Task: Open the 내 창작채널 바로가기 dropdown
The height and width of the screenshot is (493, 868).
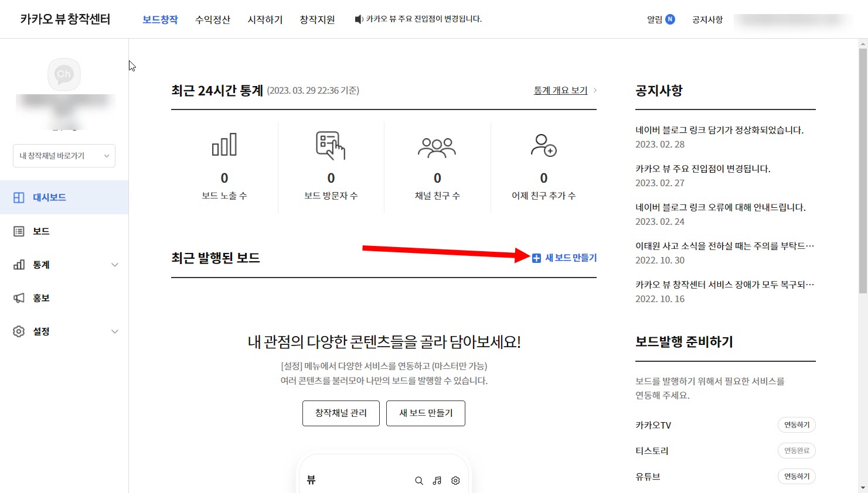Action: click(64, 156)
